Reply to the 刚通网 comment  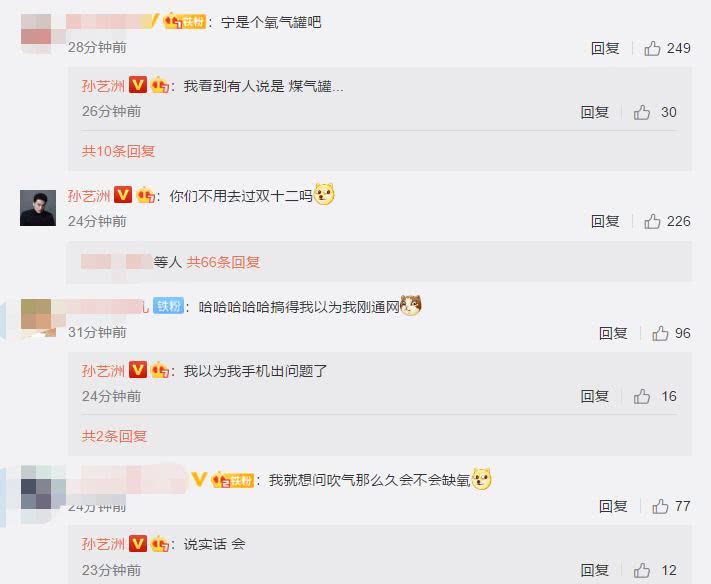click(x=613, y=333)
